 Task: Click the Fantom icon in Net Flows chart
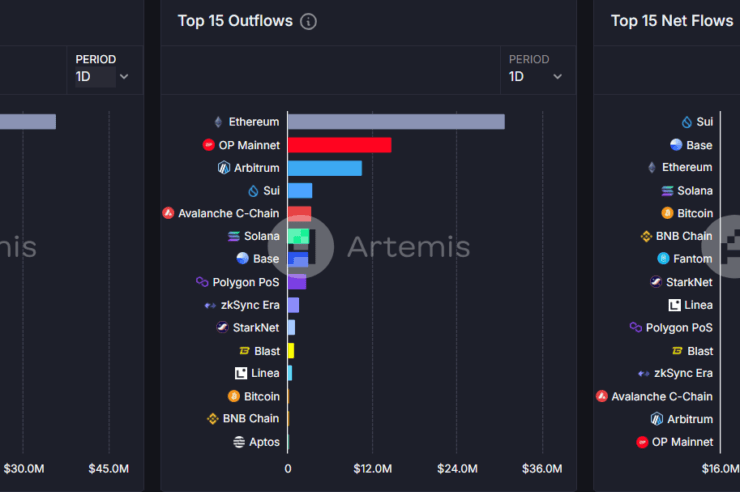pos(663,259)
